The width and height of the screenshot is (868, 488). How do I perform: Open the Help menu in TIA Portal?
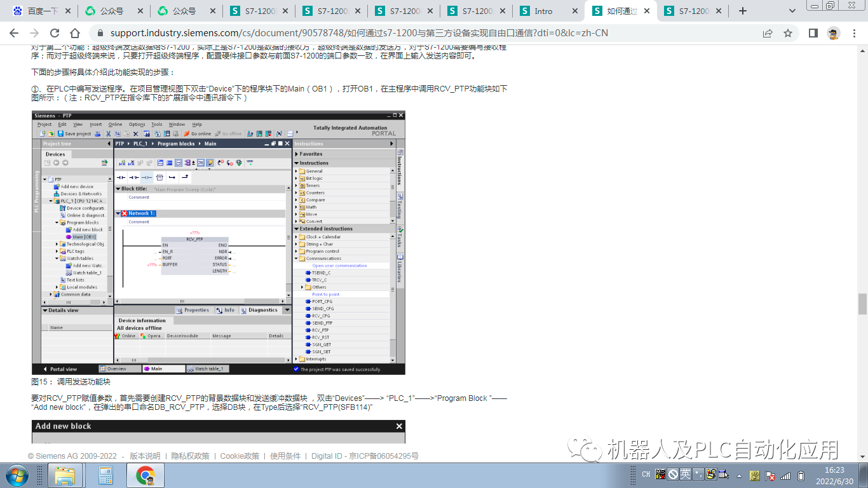197,125
